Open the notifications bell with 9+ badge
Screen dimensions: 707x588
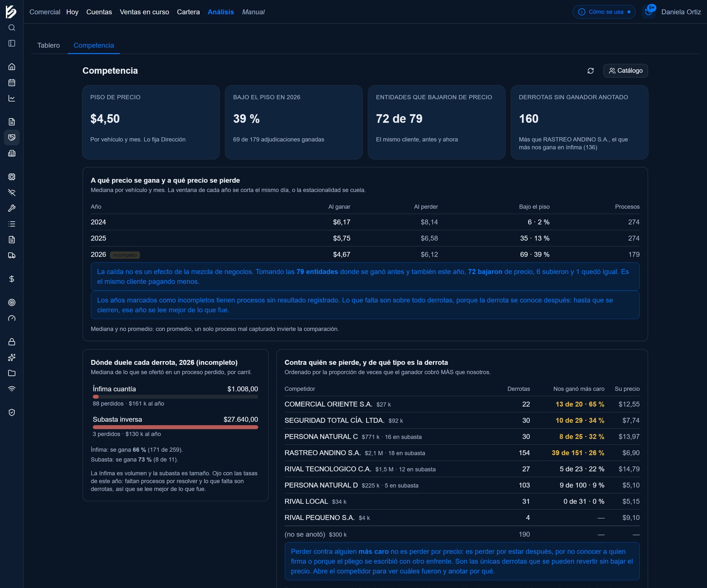point(649,12)
